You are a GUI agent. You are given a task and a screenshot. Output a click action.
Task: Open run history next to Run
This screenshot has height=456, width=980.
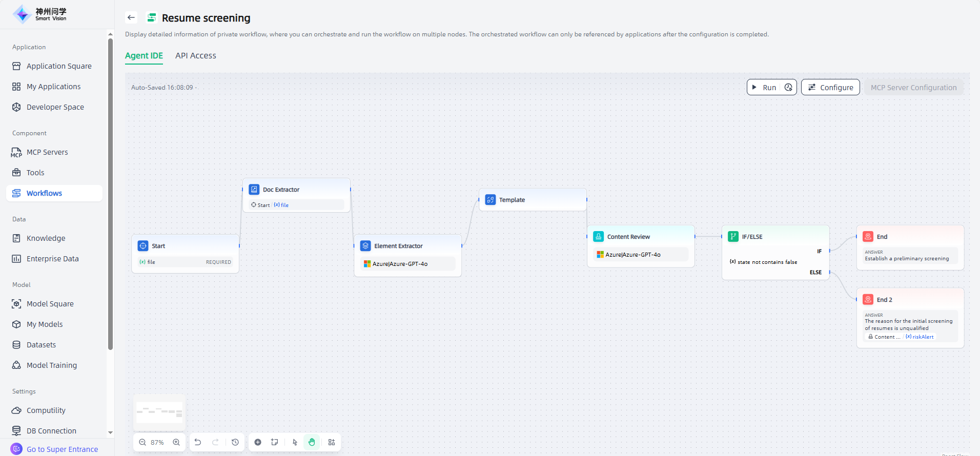coord(788,88)
